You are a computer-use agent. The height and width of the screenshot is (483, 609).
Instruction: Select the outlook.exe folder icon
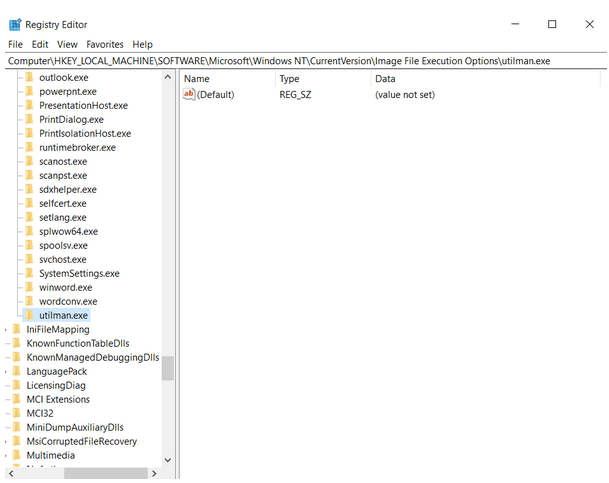coord(29,77)
